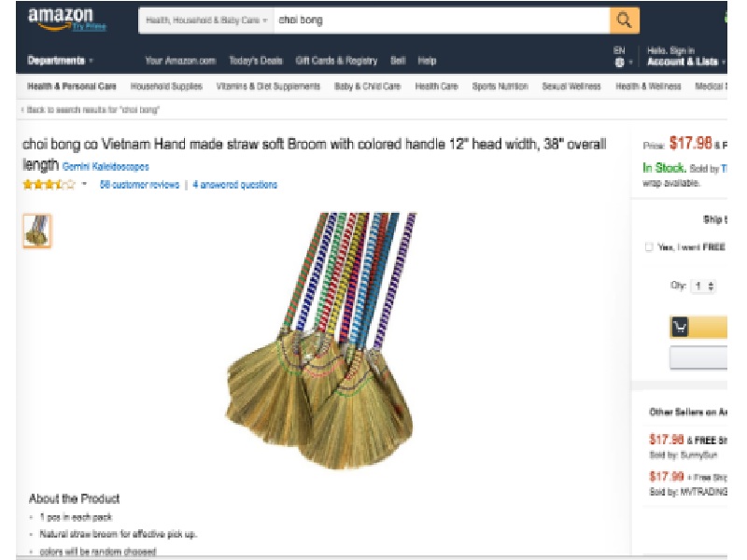This screenshot has width=747, height=560.
Task: Select the Household Supplies tab
Action: click(166, 86)
